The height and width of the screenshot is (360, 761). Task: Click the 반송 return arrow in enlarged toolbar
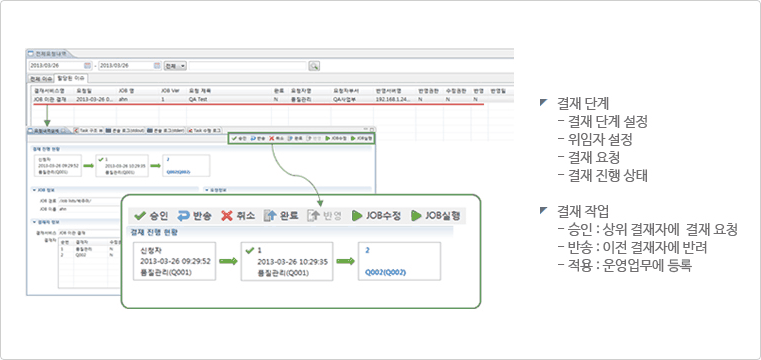pyautogui.click(x=183, y=215)
